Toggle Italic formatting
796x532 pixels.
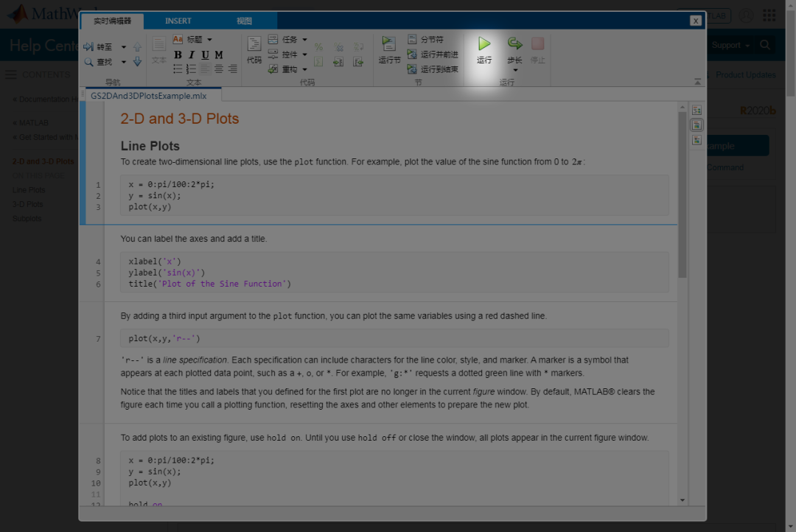pyautogui.click(x=192, y=55)
